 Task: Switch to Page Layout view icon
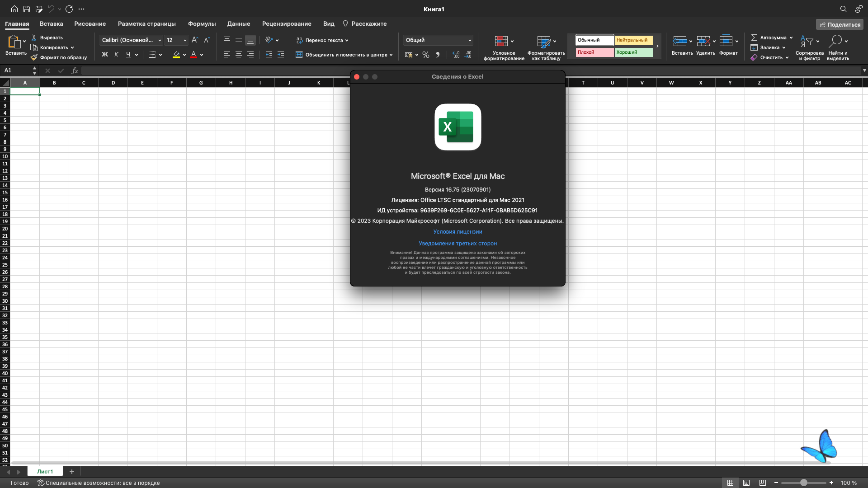click(x=746, y=483)
